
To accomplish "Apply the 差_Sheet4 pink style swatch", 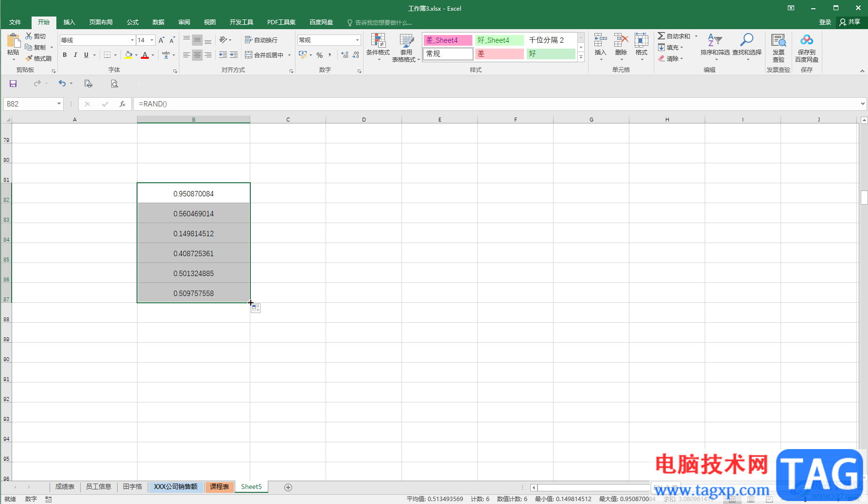I will tap(448, 40).
